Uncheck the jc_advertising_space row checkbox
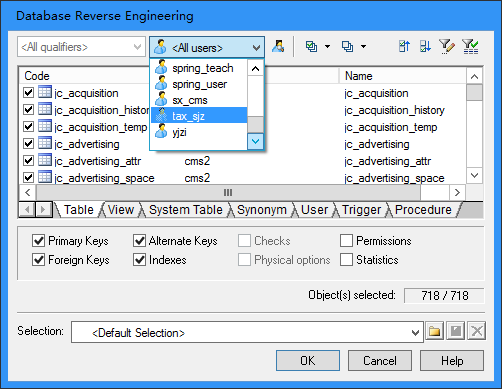The height and width of the screenshot is (389, 502). 29,177
